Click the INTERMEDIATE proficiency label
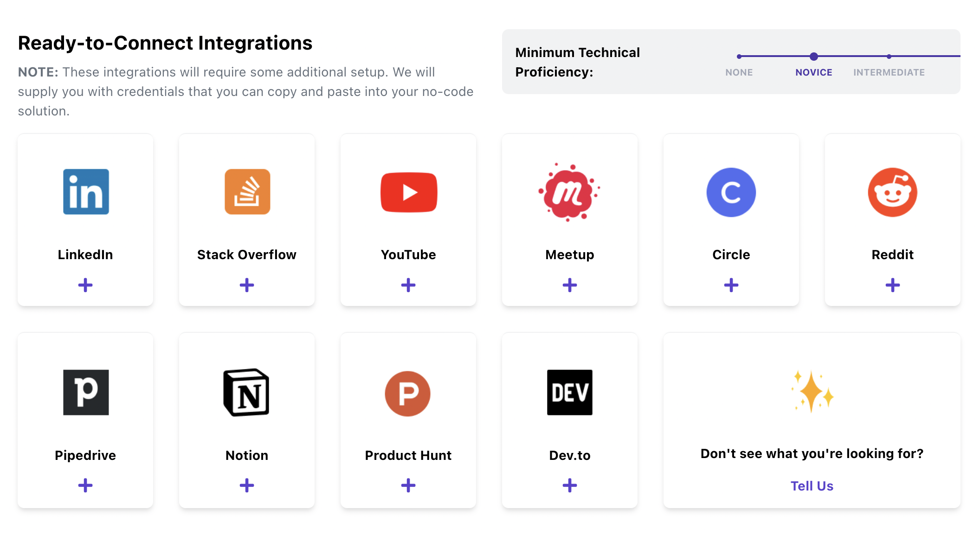Screen dimensions: 980x535 coord(889,72)
